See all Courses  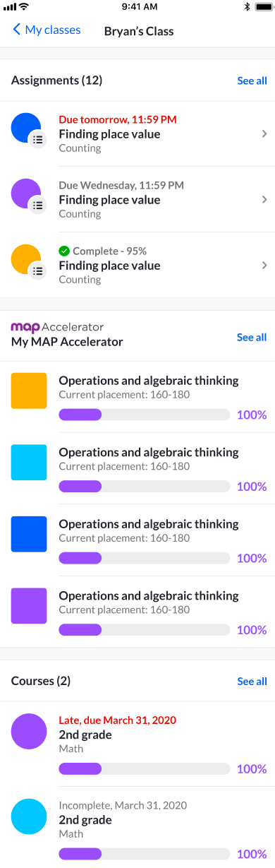(x=252, y=681)
